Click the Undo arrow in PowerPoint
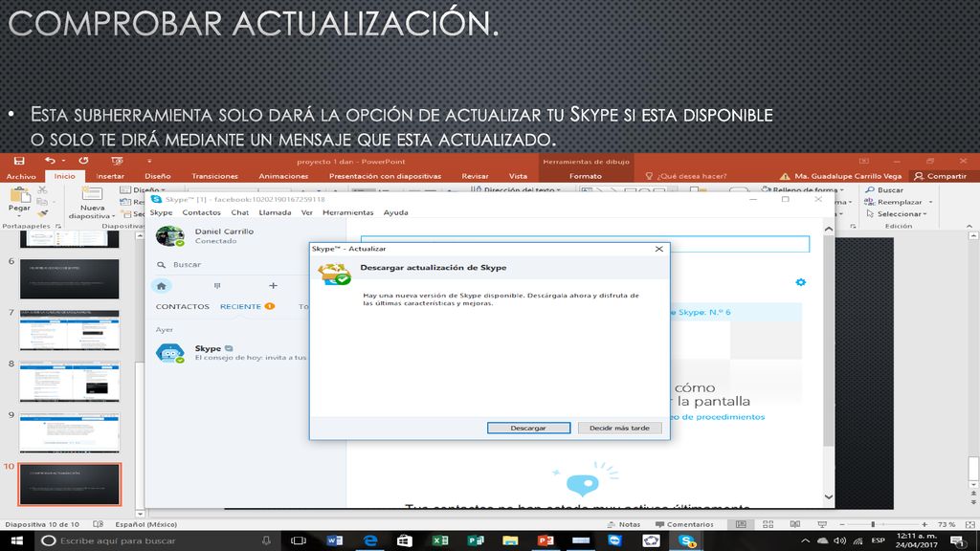Viewport: 980px width, 551px height. pyautogui.click(x=50, y=161)
